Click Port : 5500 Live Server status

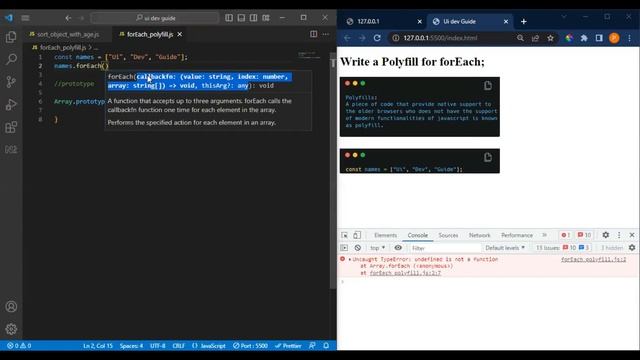pos(250,346)
